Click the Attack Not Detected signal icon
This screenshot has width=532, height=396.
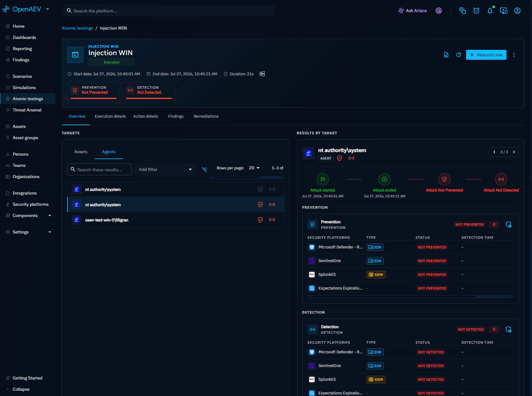coord(501,179)
